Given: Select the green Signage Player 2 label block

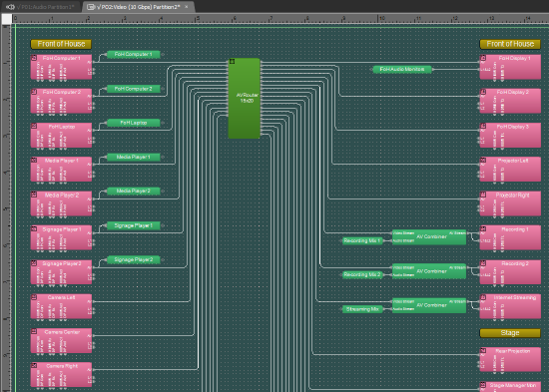Looking at the screenshot, I should (134, 259).
